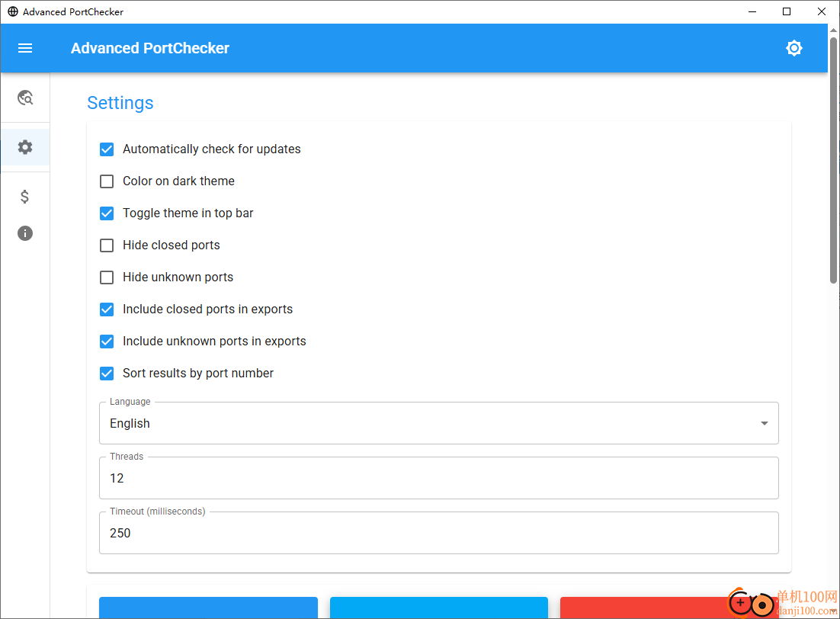Viewport: 840px width, 619px height.
Task: Close the Advanced PortChecker window
Action: [821, 11]
